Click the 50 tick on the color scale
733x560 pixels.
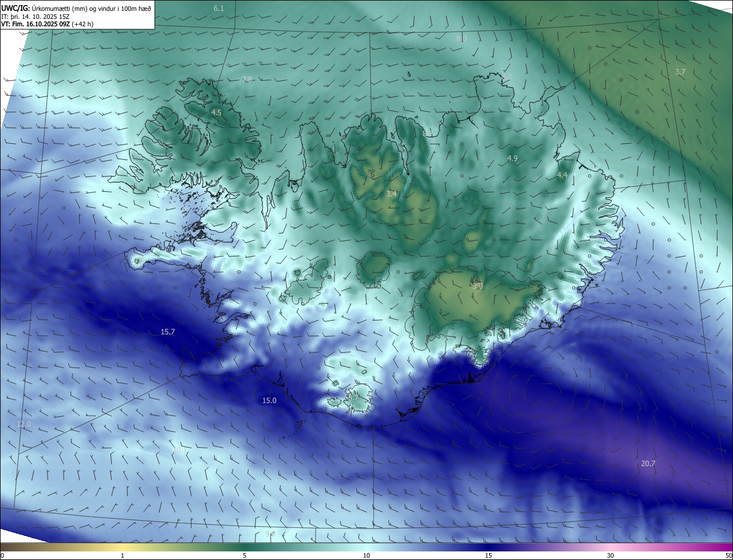tap(728, 555)
